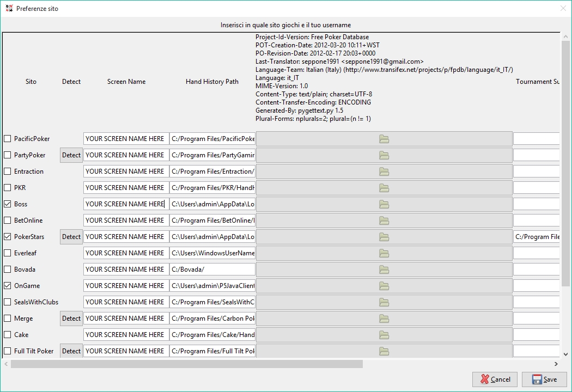Disable the OnGame checkbox

coord(7,285)
